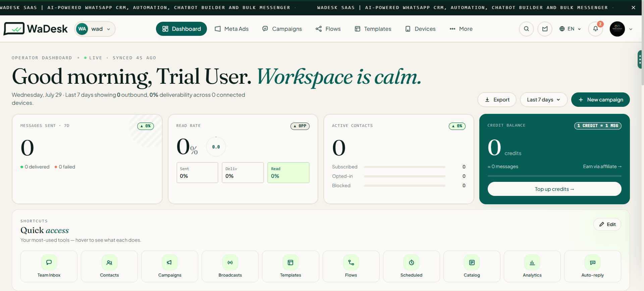Go to Meta Ads
Screen dimensions: 644x291
point(232,29)
